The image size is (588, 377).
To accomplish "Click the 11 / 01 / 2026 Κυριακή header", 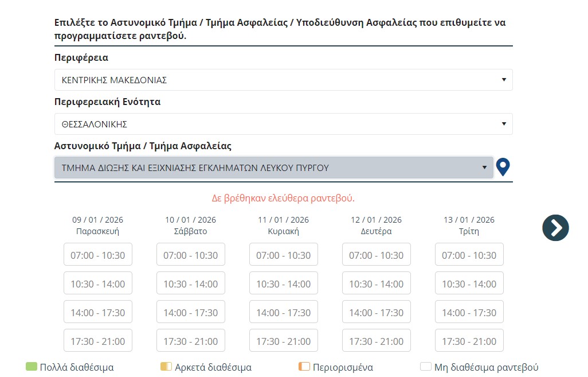I will click(x=284, y=226).
